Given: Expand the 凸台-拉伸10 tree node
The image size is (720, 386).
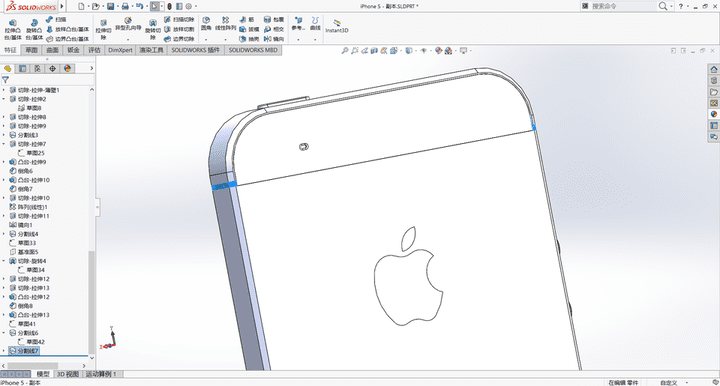Looking at the screenshot, I should tap(4, 180).
